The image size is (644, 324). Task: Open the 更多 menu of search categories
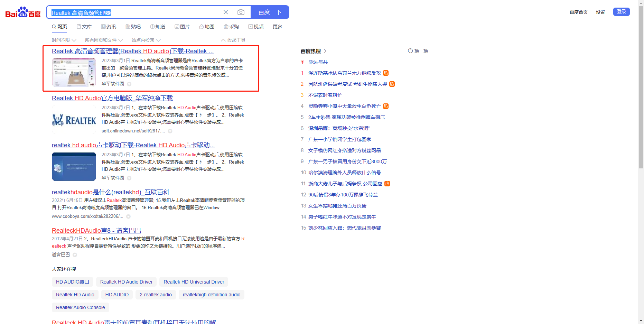[278, 27]
